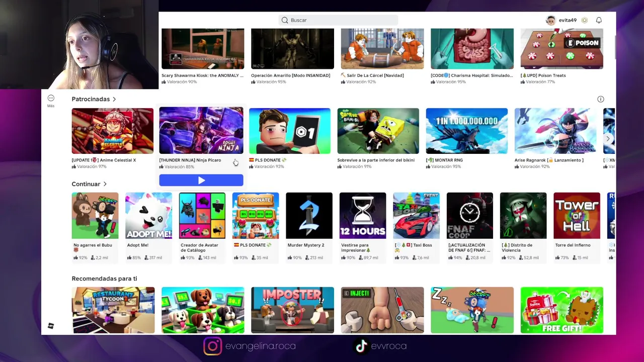644x362 pixels.
Task: Open the FREE GIFT recommended thumbnail
Action: coord(562,310)
